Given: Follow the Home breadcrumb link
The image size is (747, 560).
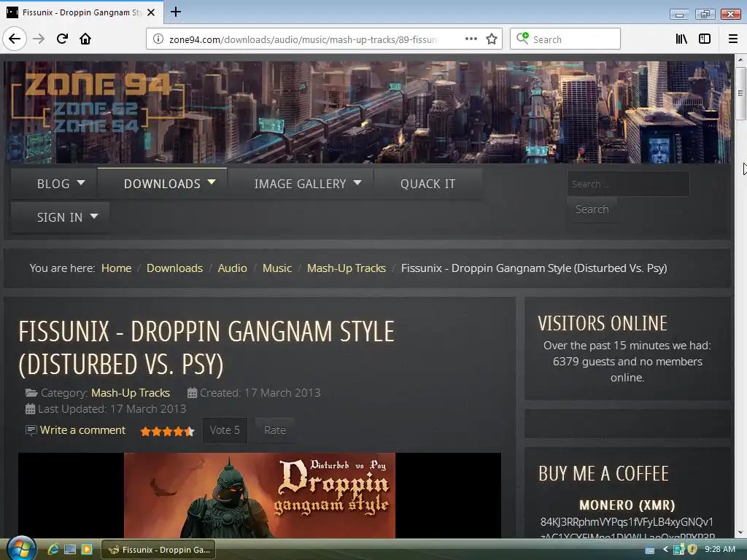Looking at the screenshot, I should point(116,268).
